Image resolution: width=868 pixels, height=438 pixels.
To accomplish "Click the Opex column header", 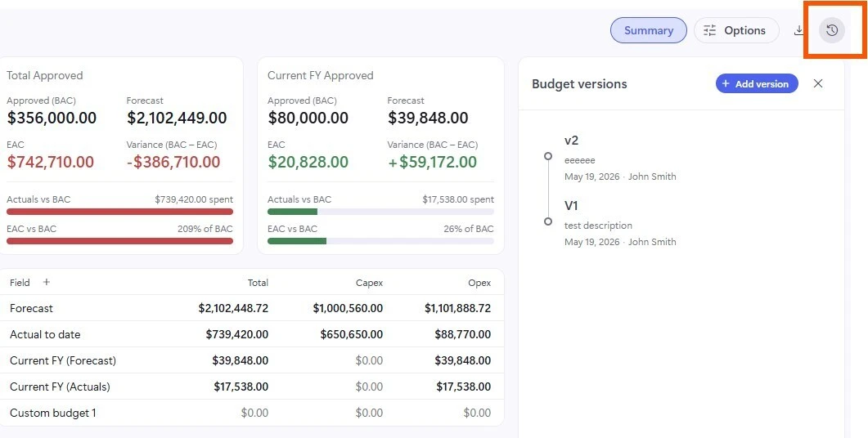I will point(479,283).
